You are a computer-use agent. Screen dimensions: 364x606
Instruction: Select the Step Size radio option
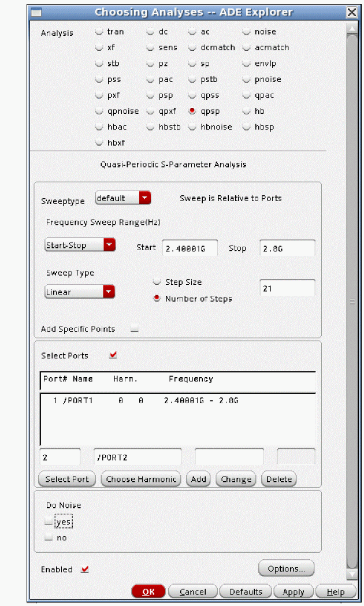[157, 282]
